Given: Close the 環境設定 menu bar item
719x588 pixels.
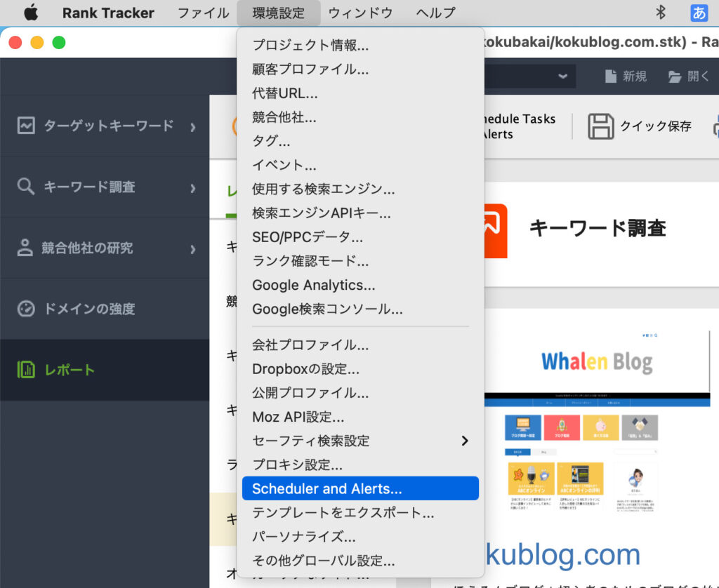Looking at the screenshot, I should point(278,13).
